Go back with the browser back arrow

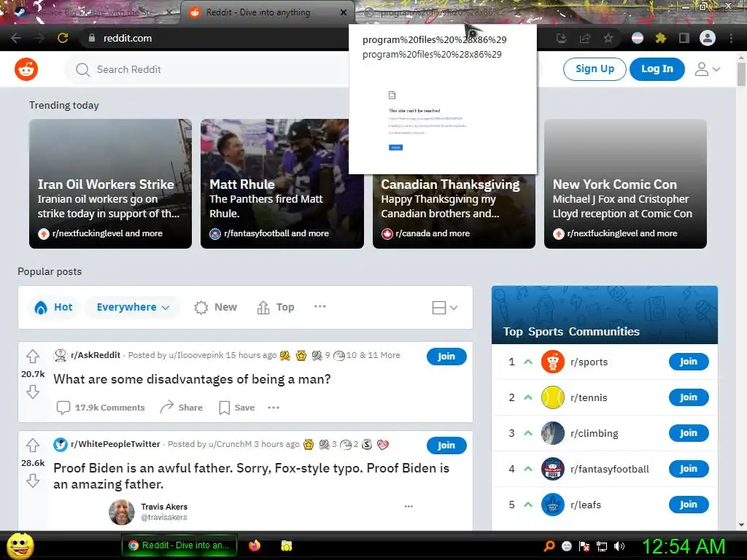click(x=16, y=38)
